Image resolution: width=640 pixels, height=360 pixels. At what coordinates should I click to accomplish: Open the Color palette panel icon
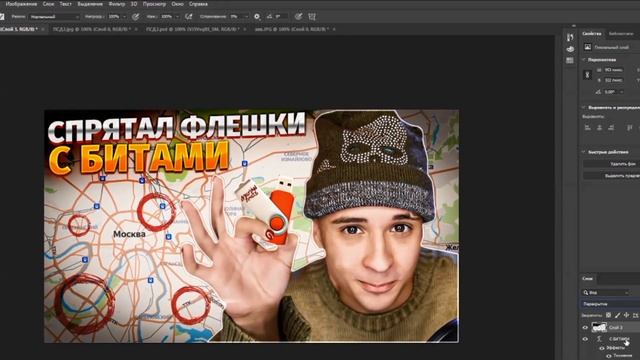pos(570,49)
